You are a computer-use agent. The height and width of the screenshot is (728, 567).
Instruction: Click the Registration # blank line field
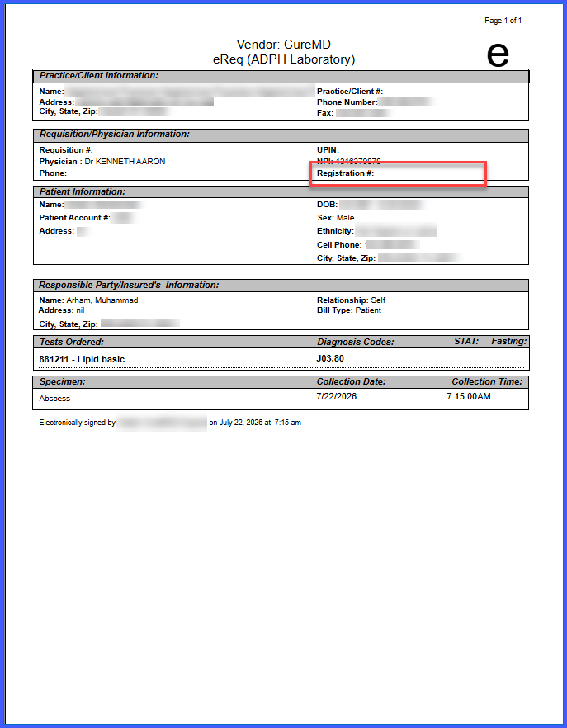(426, 173)
